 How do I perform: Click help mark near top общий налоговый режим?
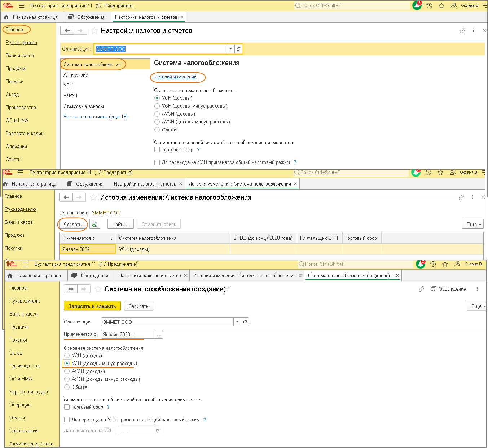295,162
